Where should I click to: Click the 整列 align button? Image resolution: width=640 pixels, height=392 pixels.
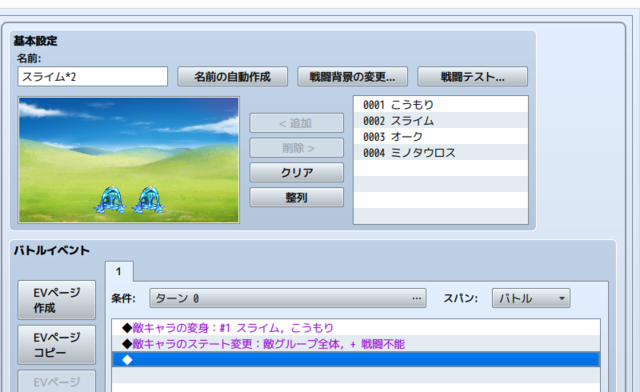296,198
